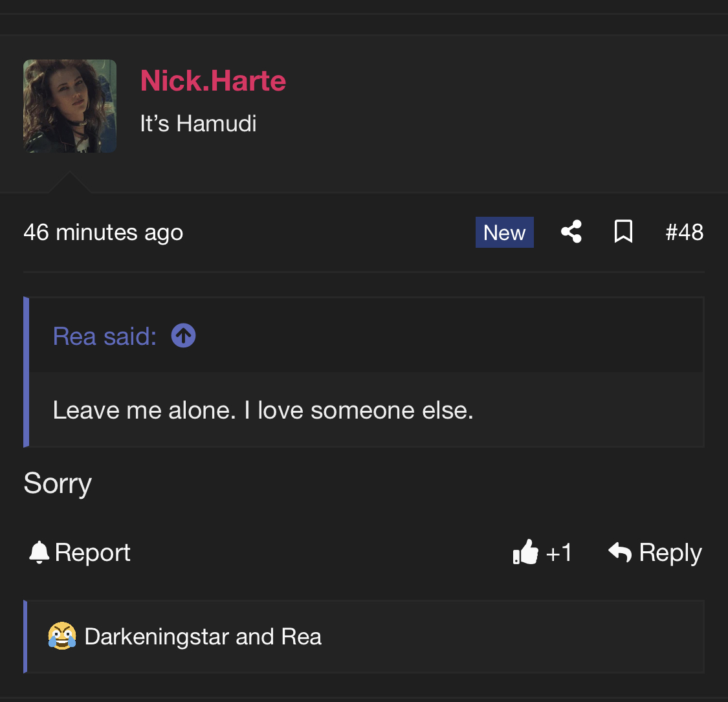Screen dimensions: 728x702
Task: View reactions from "Darkeningstar and Rea"
Action: click(x=203, y=637)
